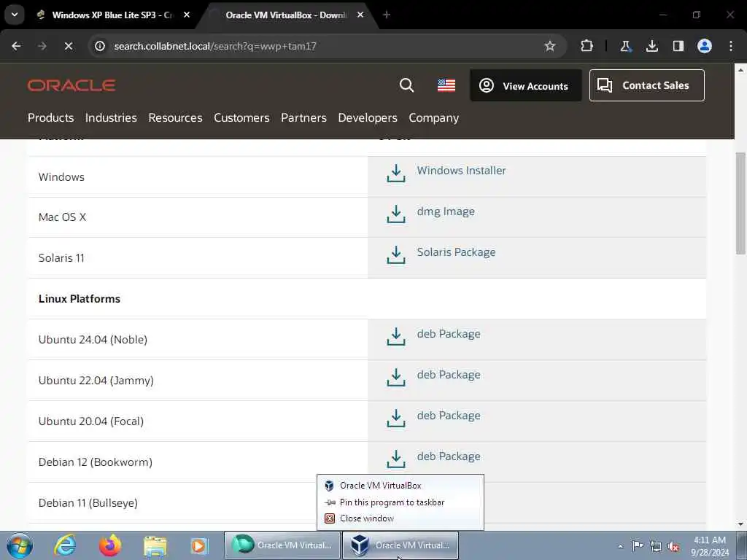Click download icon for Ubuntu 24.04 deb
The width and height of the screenshot is (747, 560).
tap(396, 337)
